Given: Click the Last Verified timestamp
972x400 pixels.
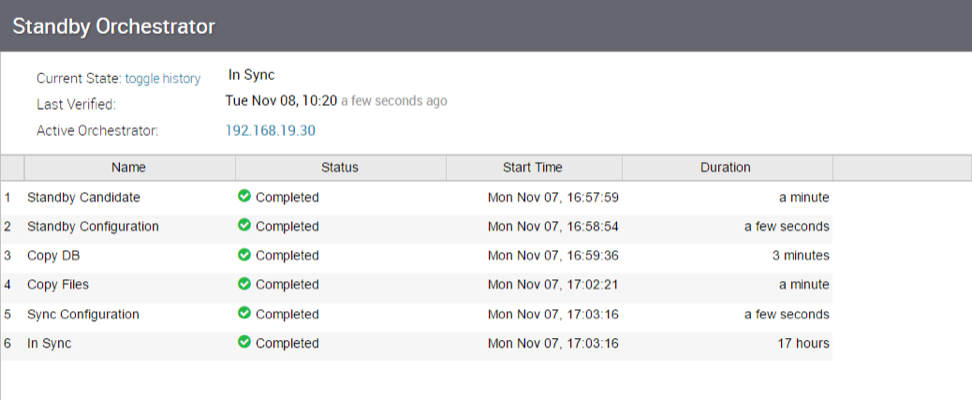Looking at the screenshot, I should (282, 101).
